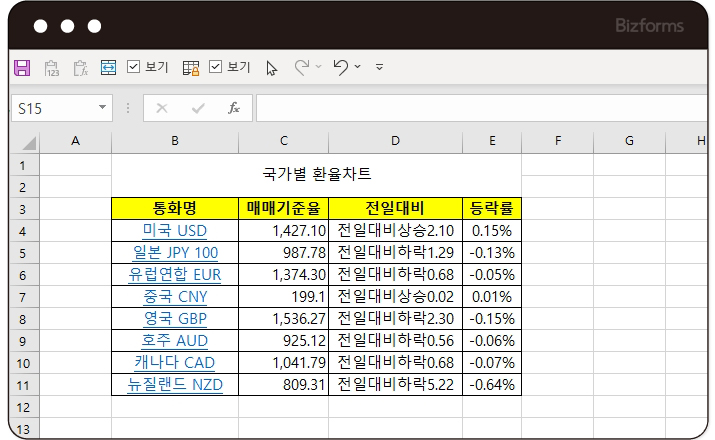The image size is (715, 440).
Task: Click the Paste Values icon
Action: click(52, 68)
